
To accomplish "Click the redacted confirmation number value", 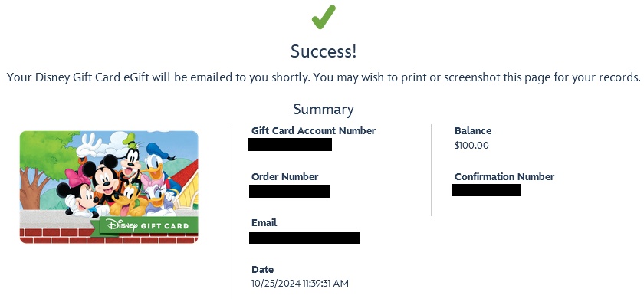I will (486, 190).
